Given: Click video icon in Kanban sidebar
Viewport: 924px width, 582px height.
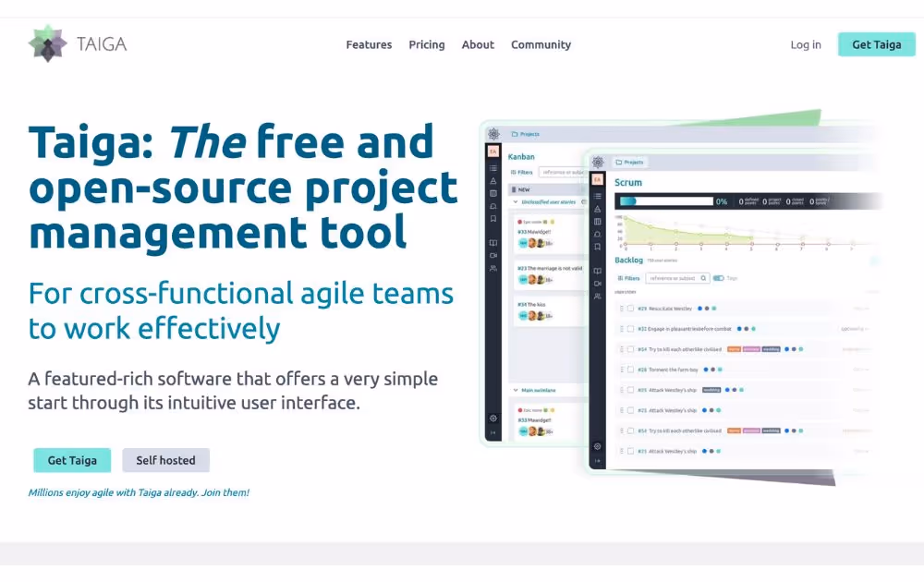Looking at the screenshot, I should coord(493,256).
